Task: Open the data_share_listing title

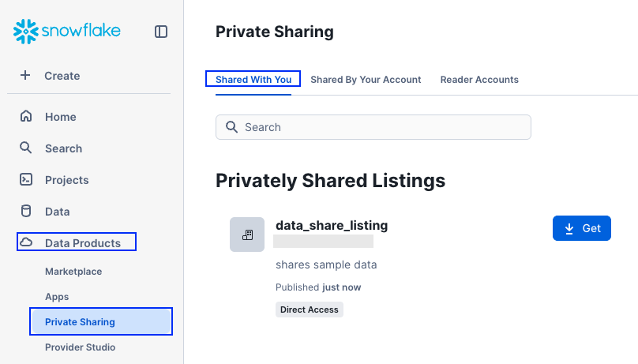Action: coord(332,225)
